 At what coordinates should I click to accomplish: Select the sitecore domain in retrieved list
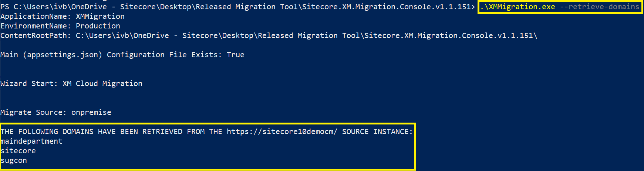click(18, 151)
